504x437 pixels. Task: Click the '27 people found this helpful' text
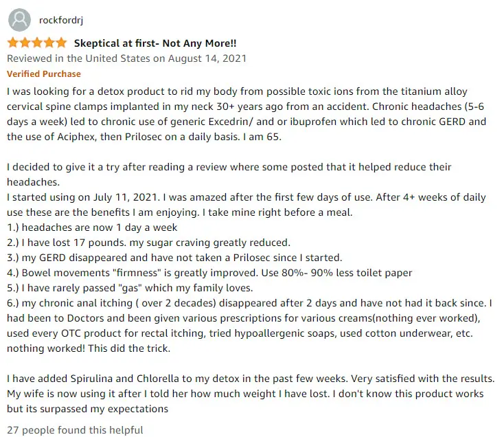(75, 430)
